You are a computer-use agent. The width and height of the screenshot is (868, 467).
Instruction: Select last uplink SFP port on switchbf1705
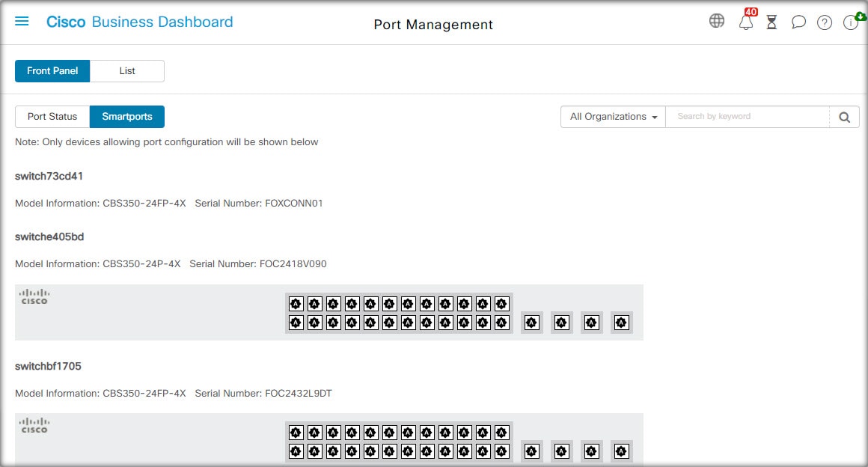[x=621, y=451]
